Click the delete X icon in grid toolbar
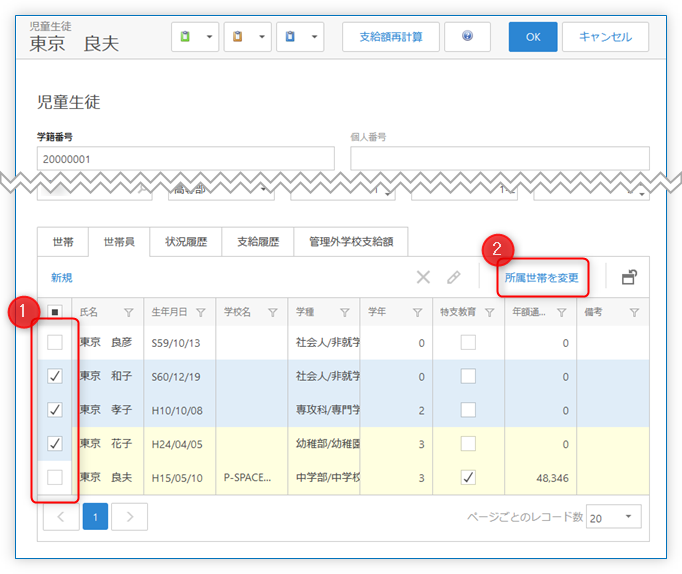The width and height of the screenshot is (682, 574). (423, 277)
